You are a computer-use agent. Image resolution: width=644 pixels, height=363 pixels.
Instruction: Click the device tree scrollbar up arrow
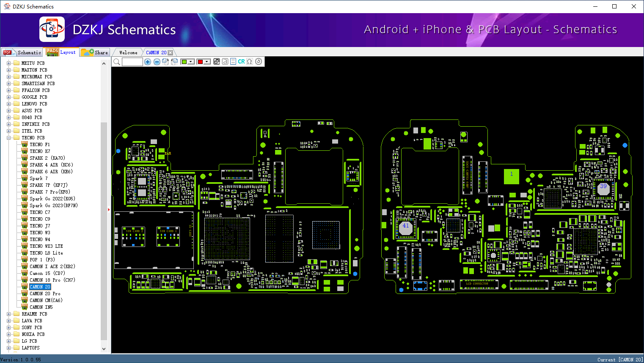[x=104, y=64]
